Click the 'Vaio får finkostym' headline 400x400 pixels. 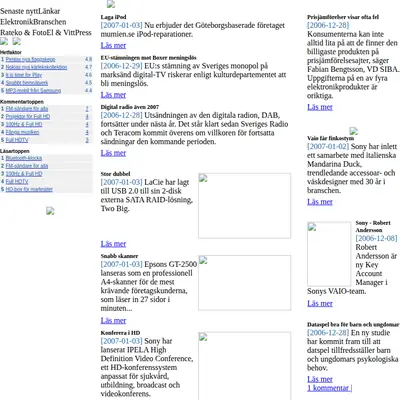(x=331, y=138)
